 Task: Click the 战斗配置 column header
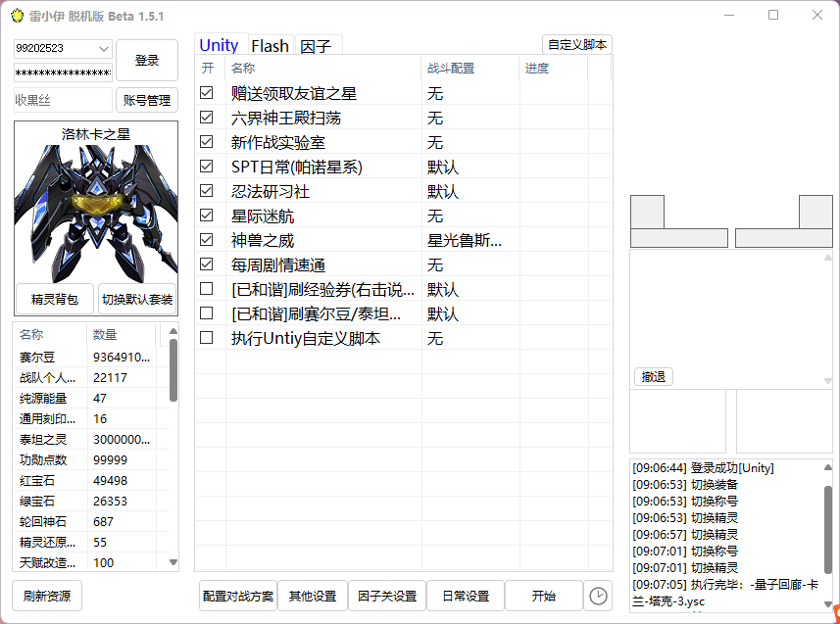(470, 68)
